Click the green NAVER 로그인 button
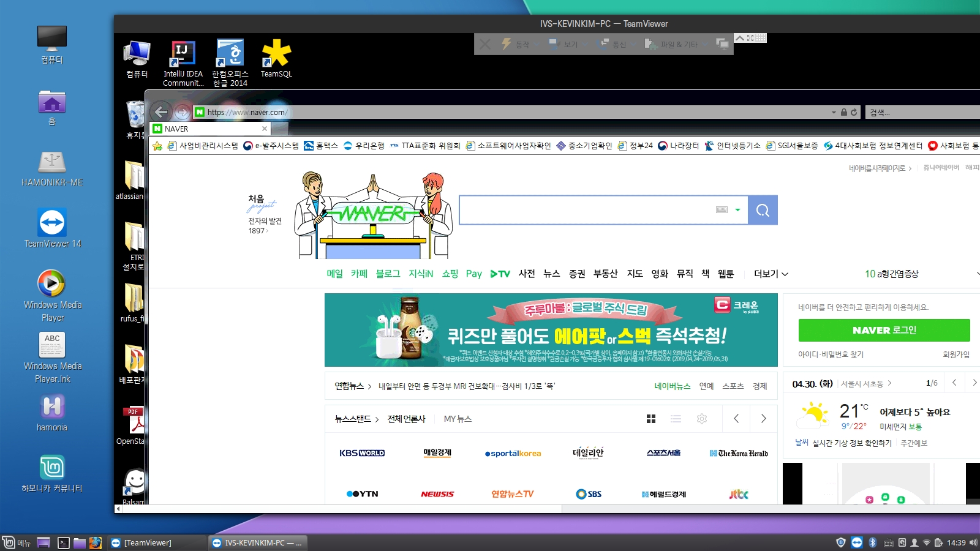980x551 pixels. pyautogui.click(x=884, y=330)
